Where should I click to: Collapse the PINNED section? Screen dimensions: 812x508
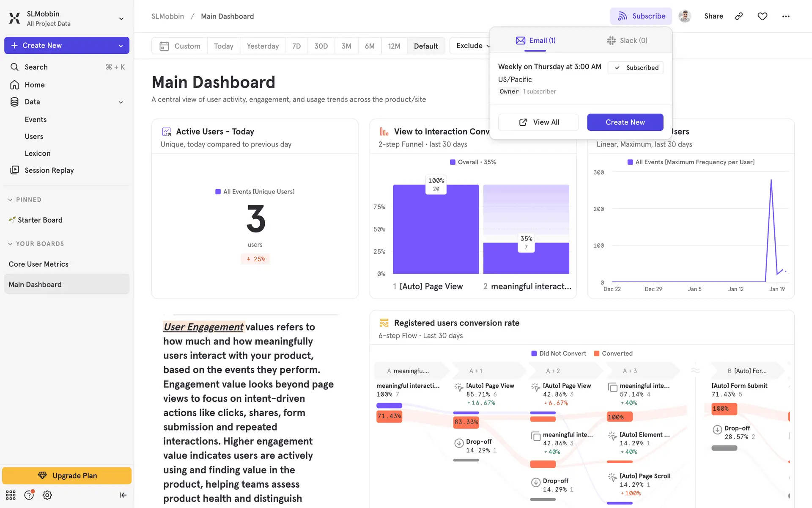[10, 200]
